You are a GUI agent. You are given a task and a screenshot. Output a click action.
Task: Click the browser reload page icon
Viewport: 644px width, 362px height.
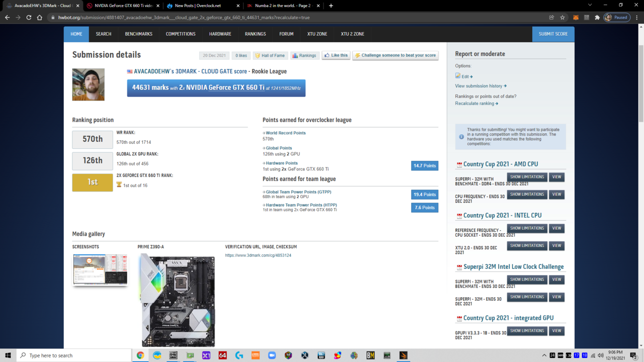pos(29,18)
